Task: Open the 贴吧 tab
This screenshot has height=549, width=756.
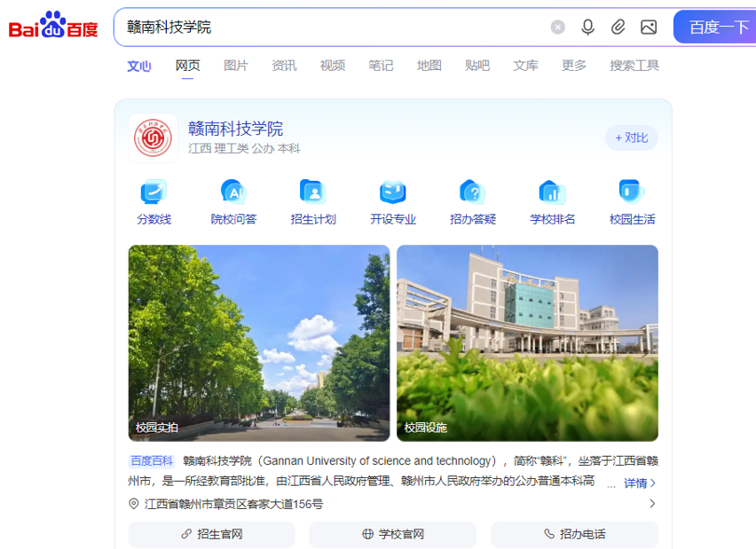Action: point(477,66)
